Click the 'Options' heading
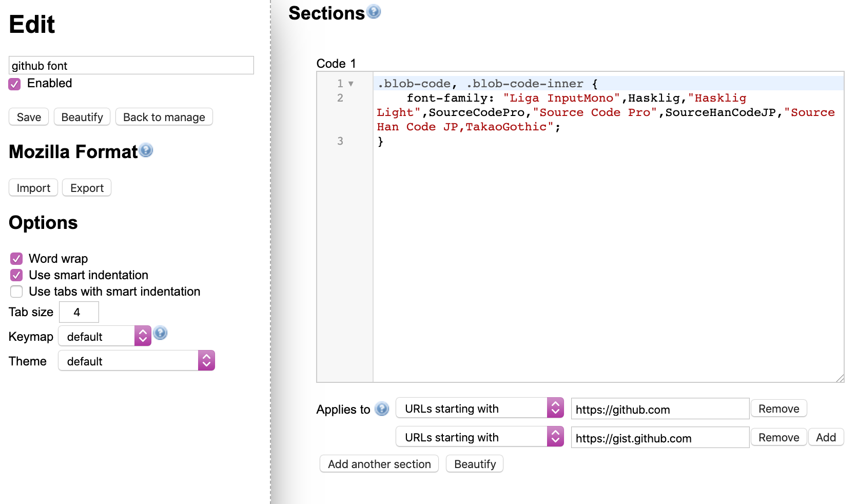Viewport: 857px width, 504px height. 43,222
